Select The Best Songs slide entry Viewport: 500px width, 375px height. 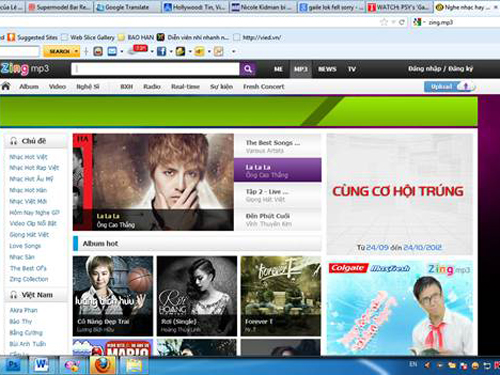click(x=278, y=146)
